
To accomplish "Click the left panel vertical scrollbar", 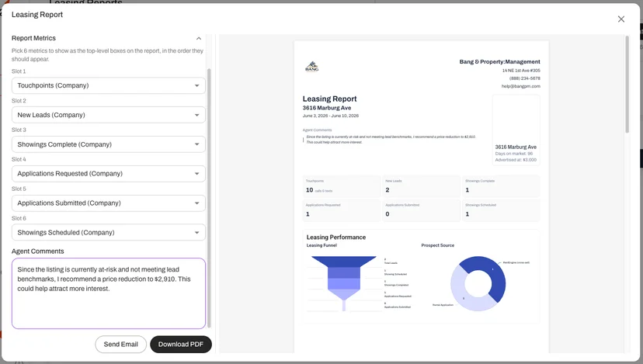I will (209, 198).
